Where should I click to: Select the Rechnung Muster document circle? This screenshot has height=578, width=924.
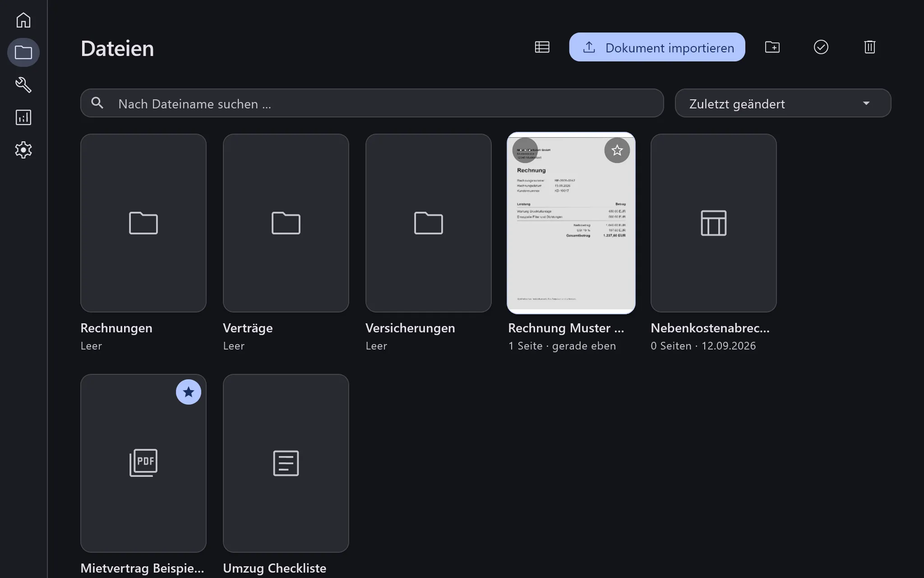click(525, 150)
